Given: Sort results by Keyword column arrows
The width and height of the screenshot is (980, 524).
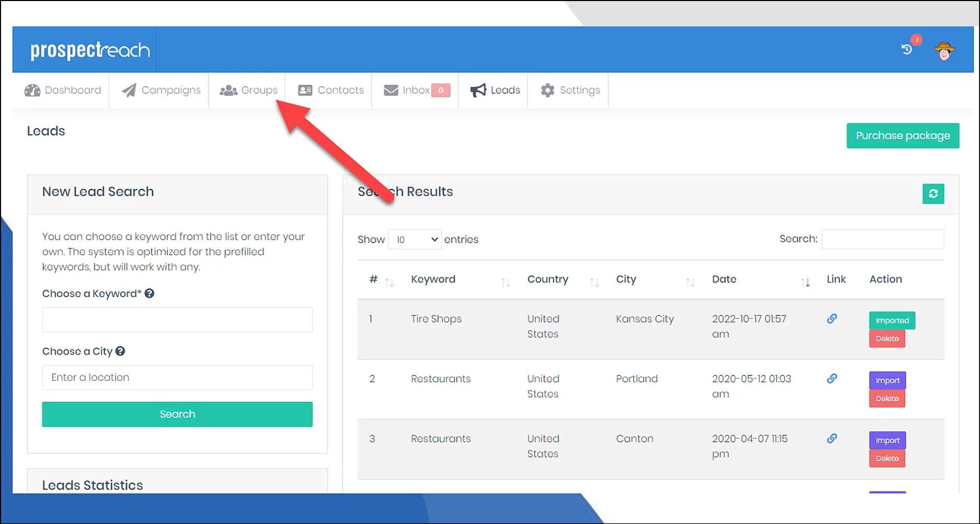Looking at the screenshot, I should [505, 282].
